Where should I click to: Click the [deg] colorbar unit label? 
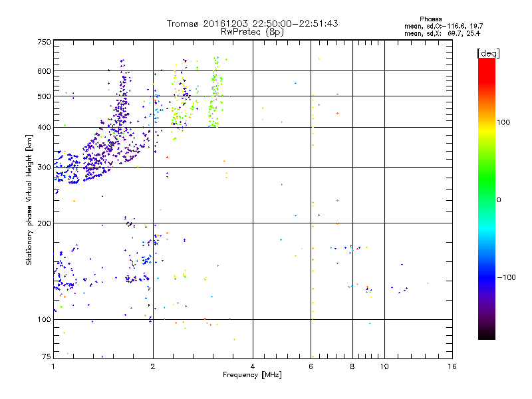488,54
